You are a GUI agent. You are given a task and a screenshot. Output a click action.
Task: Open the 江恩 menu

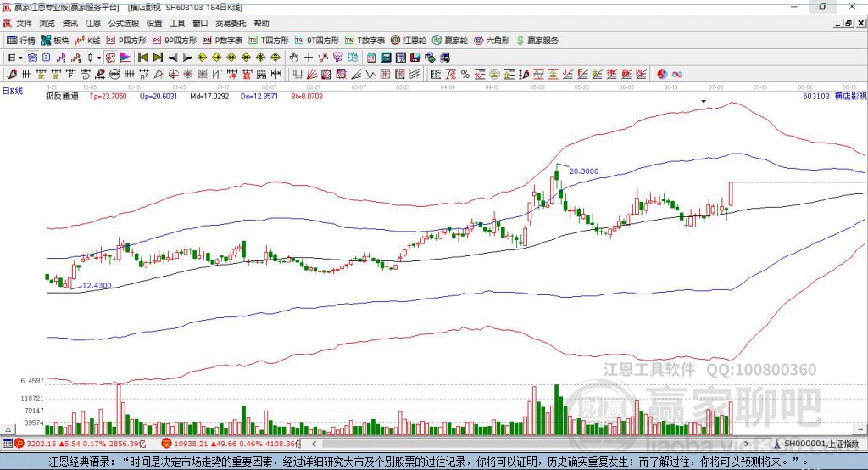point(93,23)
